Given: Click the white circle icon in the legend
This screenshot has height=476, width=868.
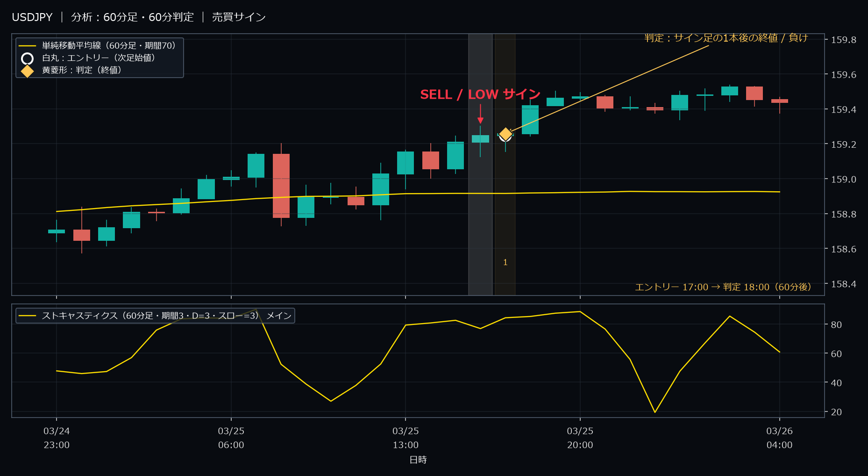Looking at the screenshot, I should pyautogui.click(x=28, y=58).
